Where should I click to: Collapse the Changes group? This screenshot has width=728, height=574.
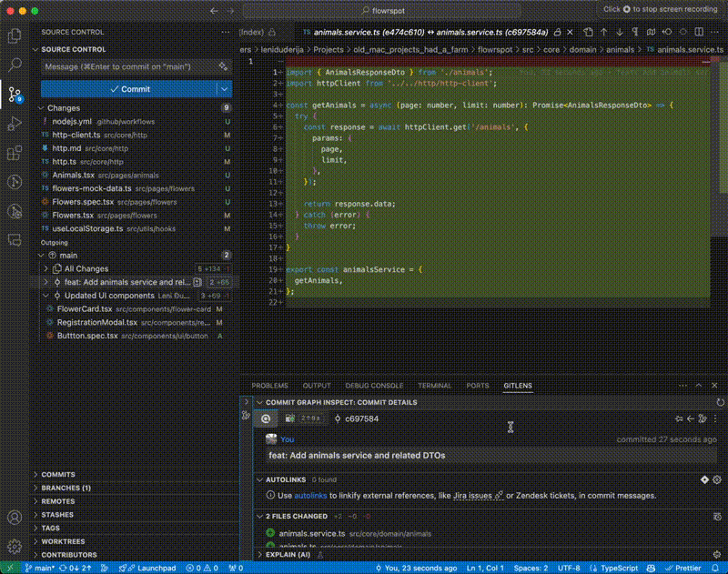coord(41,108)
